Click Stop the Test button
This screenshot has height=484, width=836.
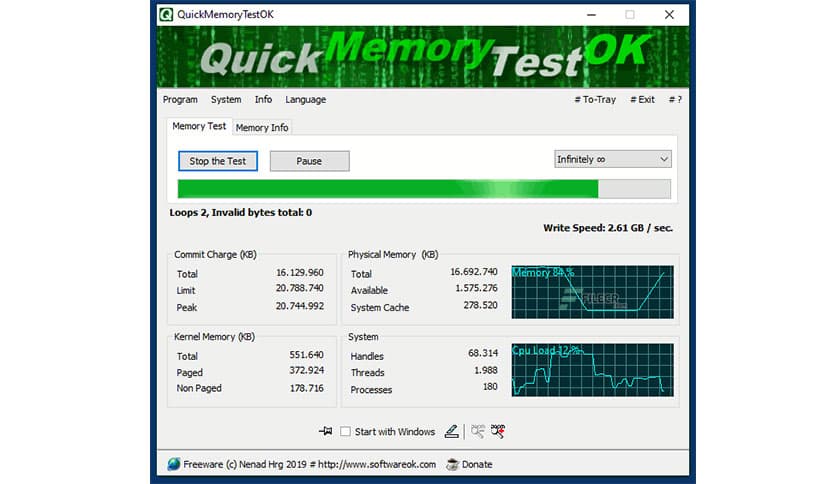tap(218, 161)
